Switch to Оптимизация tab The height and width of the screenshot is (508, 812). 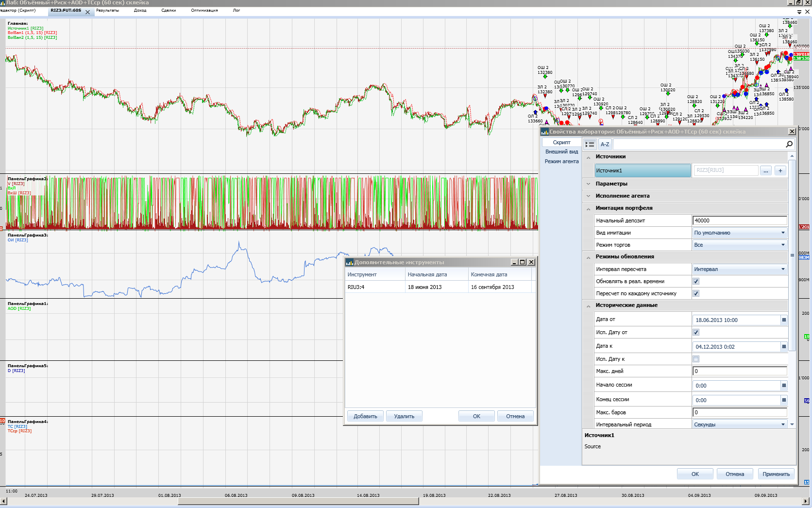pos(204,10)
